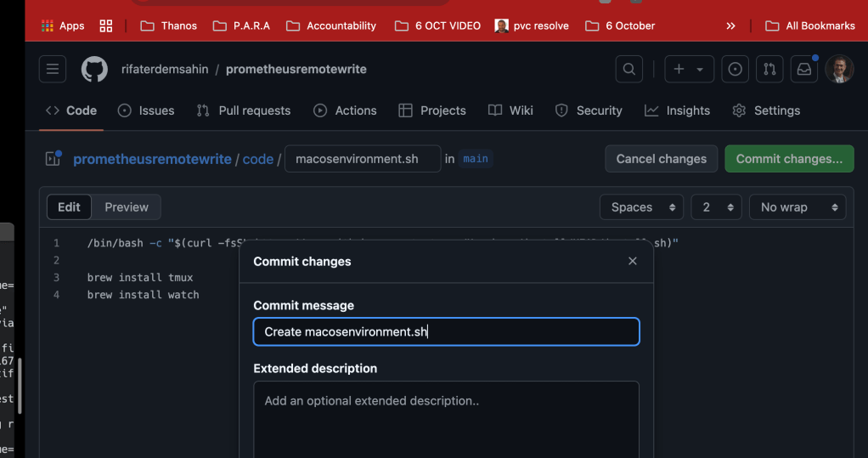Viewport: 868px width, 458px height.
Task: Open the Spaces indent mode dropdown
Action: pos(641,207)
